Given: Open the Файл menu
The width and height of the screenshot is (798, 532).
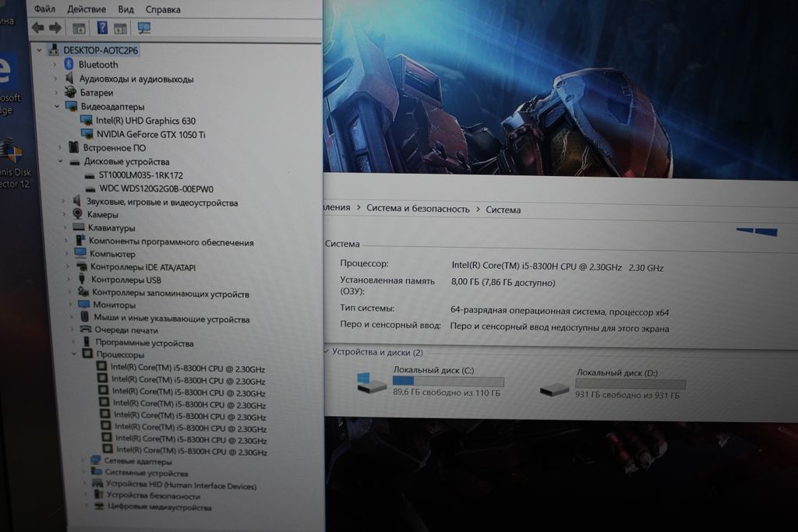Looking at the screenshot, I should pos(44,9).
